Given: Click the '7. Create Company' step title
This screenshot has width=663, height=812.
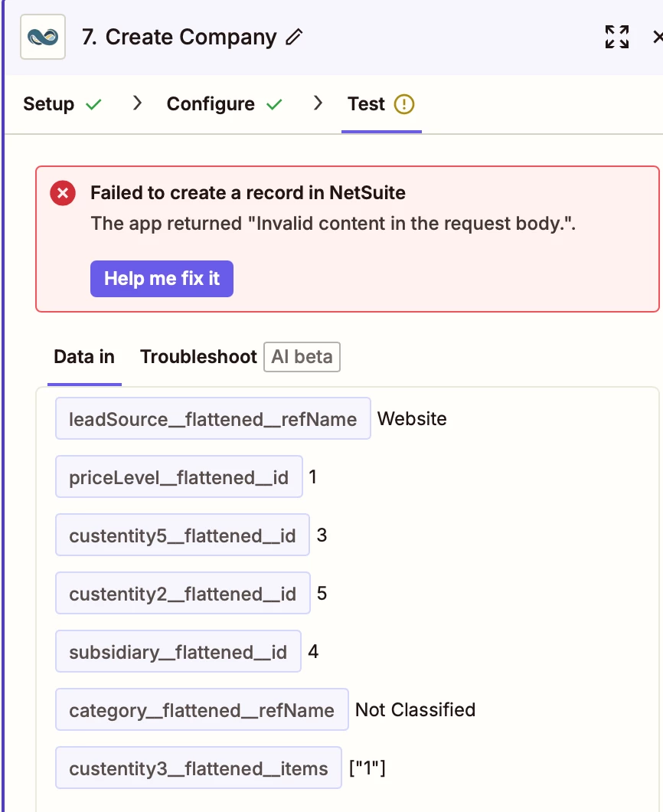Looking at the screenshot, I should click(x=179, y=37).
